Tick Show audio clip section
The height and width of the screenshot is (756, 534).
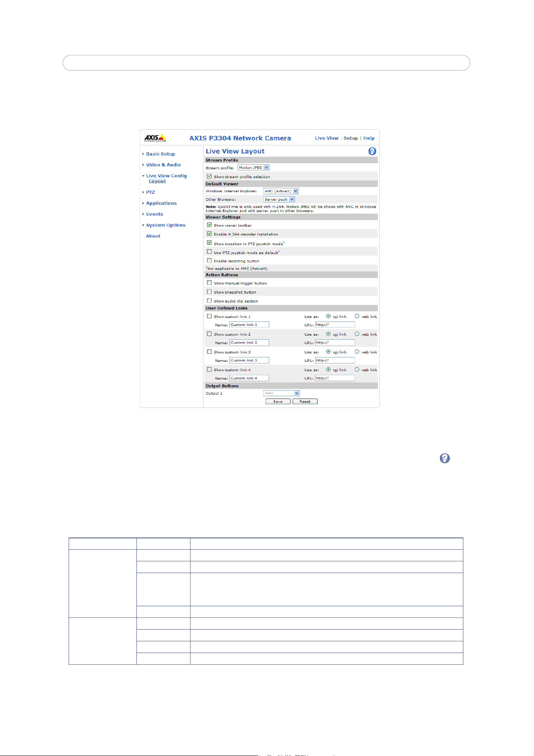click(209, 300)
